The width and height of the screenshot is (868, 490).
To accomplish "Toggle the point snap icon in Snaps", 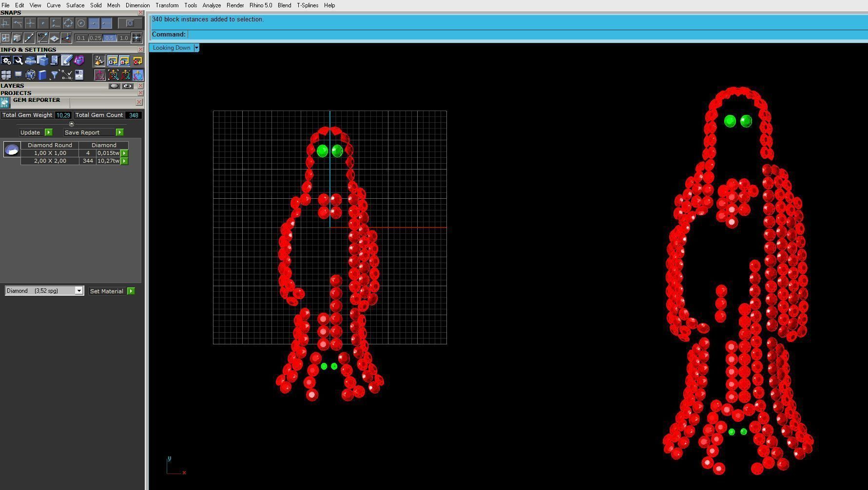I will (43, 23).
